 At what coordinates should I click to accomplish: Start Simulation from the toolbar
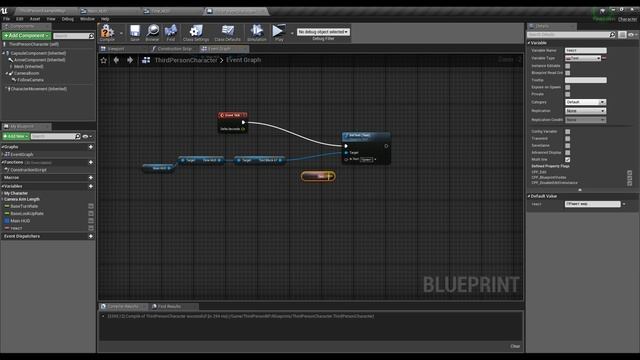[x=257, y=33]
